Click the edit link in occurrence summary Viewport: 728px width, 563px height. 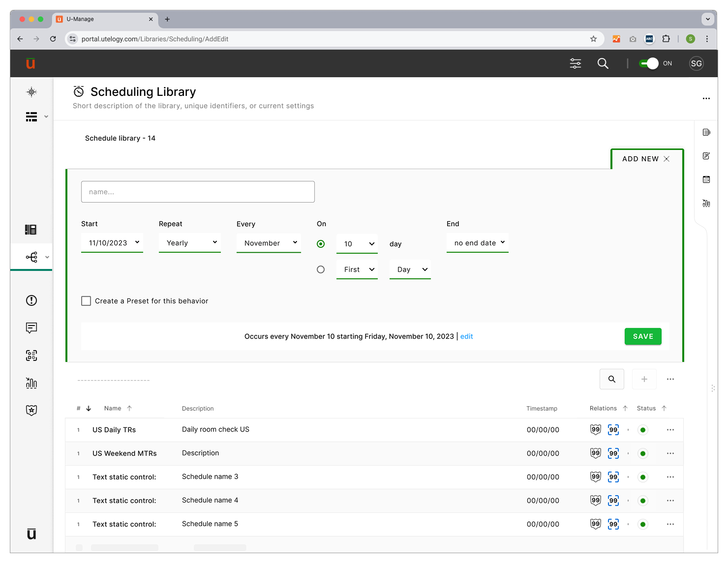[466, 336]
